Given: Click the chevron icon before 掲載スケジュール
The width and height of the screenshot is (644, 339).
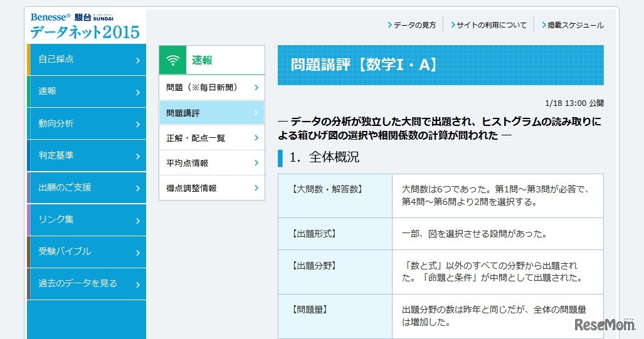Looking at the screenshot, I should 544,25.
